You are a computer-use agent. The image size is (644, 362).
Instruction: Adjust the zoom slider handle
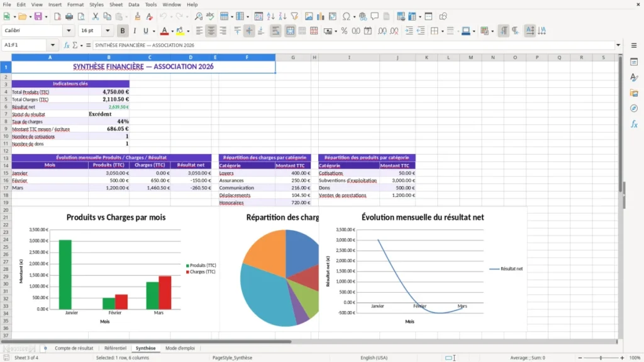tap(601, 358)
